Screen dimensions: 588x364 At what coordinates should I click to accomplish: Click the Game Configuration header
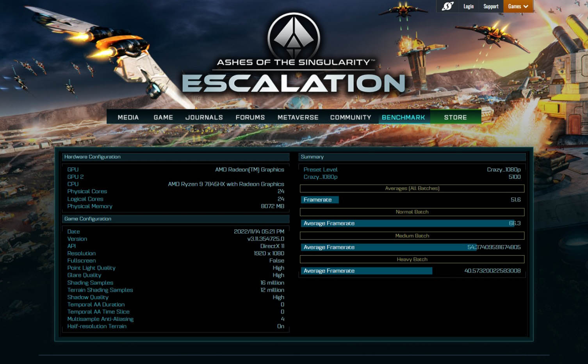tap(176, 219)
